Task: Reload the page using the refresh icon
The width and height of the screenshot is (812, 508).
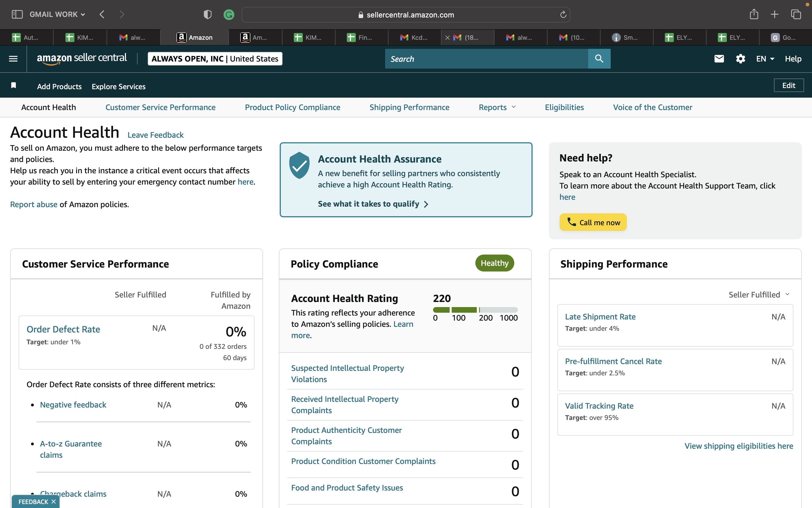Action: (x=563, y=14)
